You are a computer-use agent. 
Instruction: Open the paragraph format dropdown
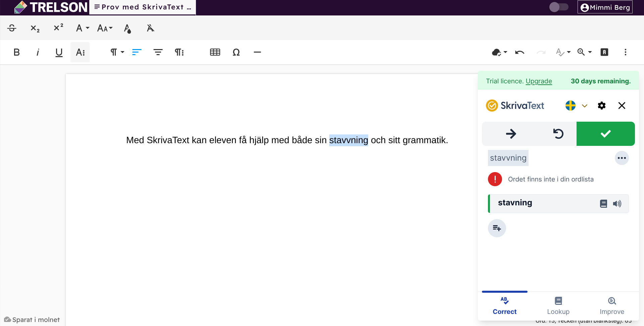coord(117,52)
